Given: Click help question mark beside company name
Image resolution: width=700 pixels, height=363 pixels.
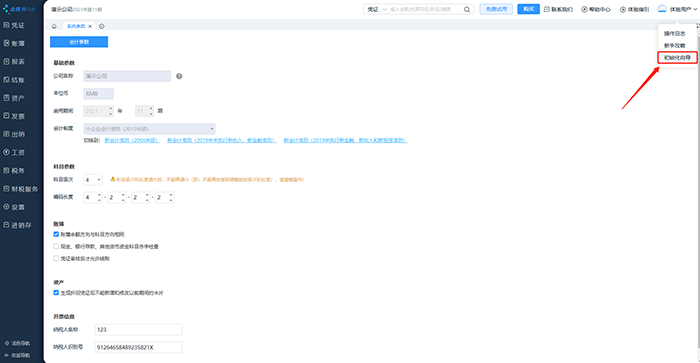Looking at the screenshot, I should click(x=179, y=76).
